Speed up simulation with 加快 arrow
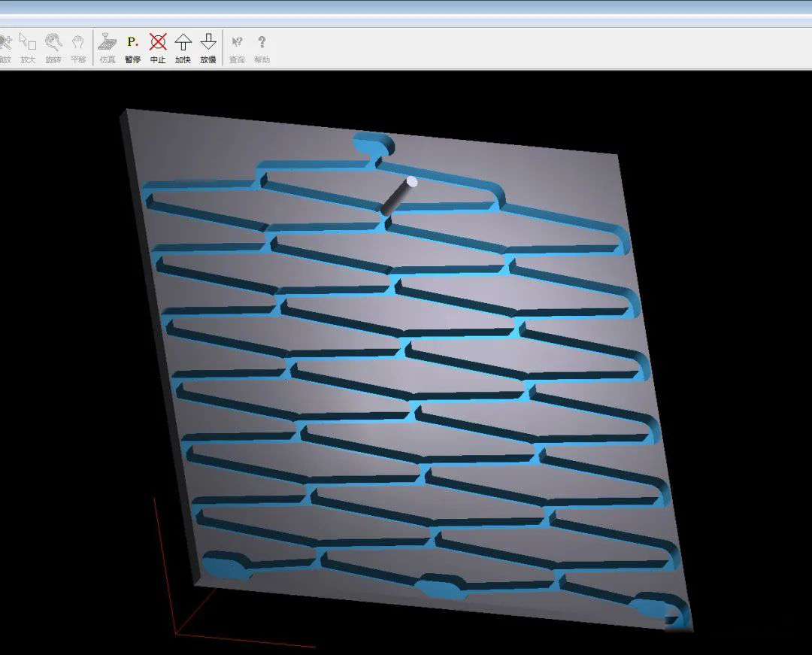The image size is (812, 655). coord(183,47)
